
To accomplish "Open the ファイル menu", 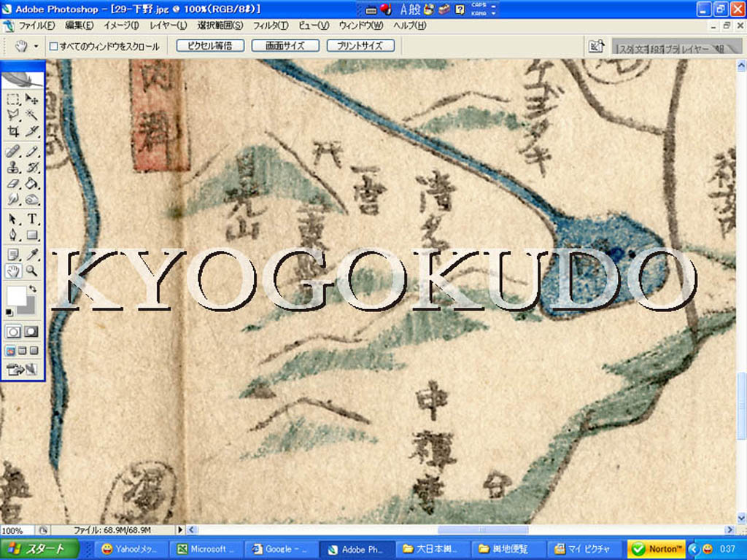I will click(x=36, y=26).
